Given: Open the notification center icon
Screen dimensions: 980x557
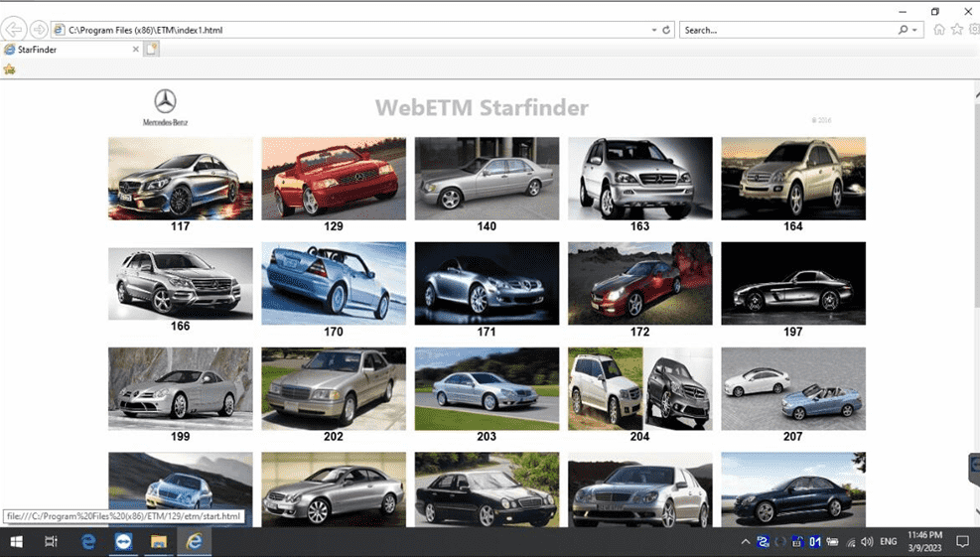Looking at the screenshot, I should coord(962,542).
